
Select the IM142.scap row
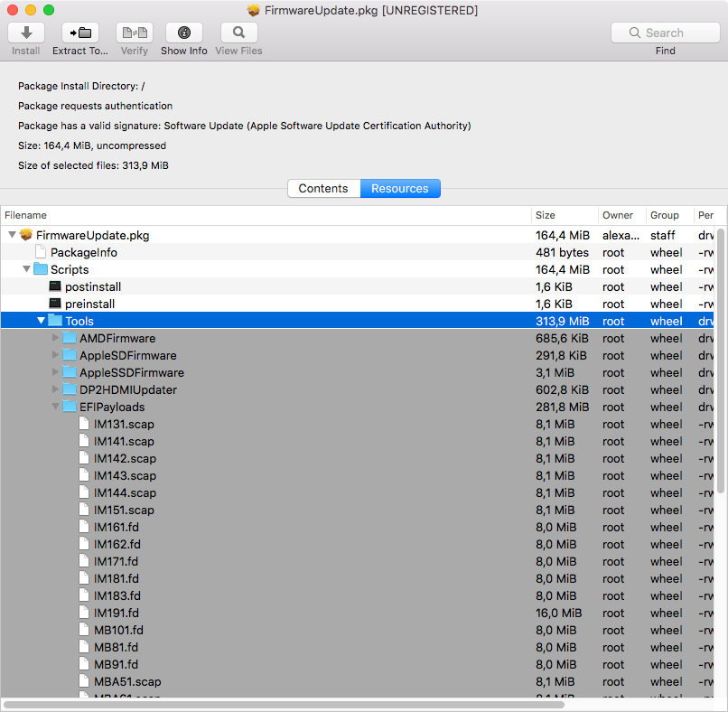pyautogui.click(x=358, y=458)
